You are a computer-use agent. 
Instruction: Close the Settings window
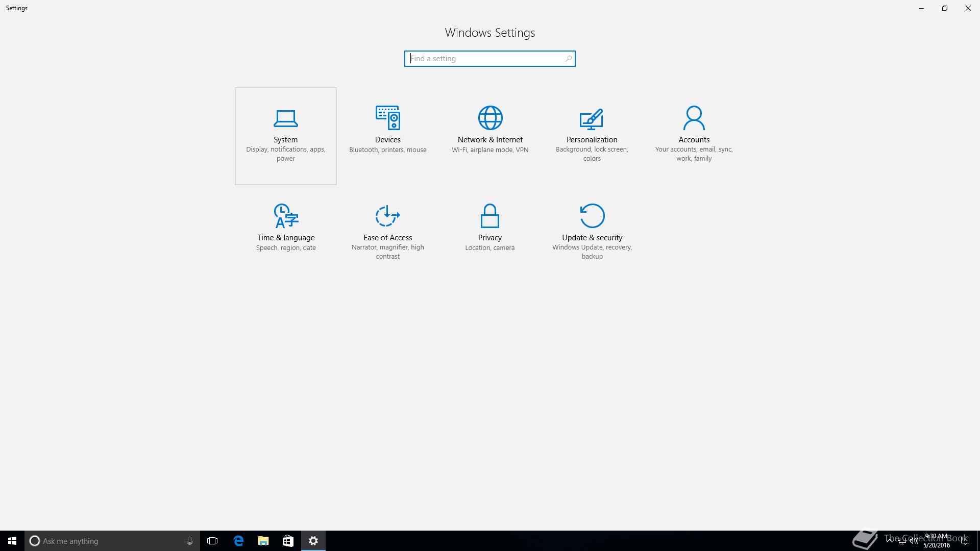point(968,8)
